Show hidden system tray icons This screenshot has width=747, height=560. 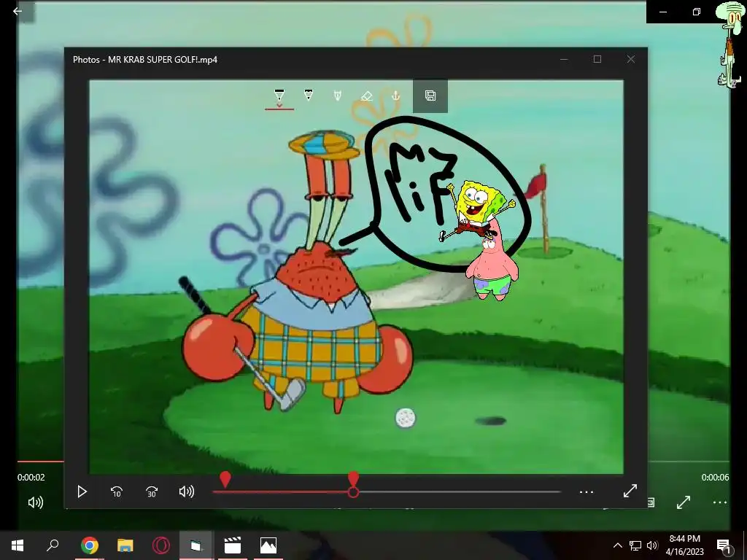(x=617, y=545)
